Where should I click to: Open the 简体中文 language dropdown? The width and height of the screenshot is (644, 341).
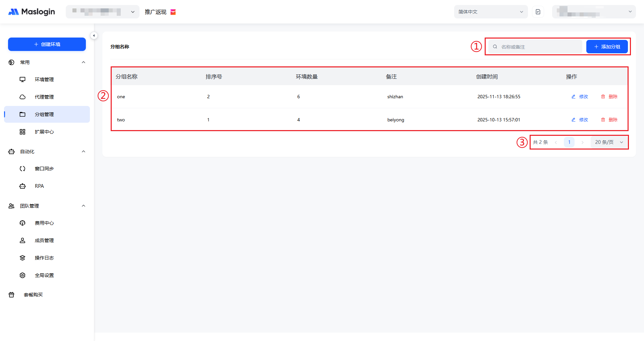[x=490, y=12]
